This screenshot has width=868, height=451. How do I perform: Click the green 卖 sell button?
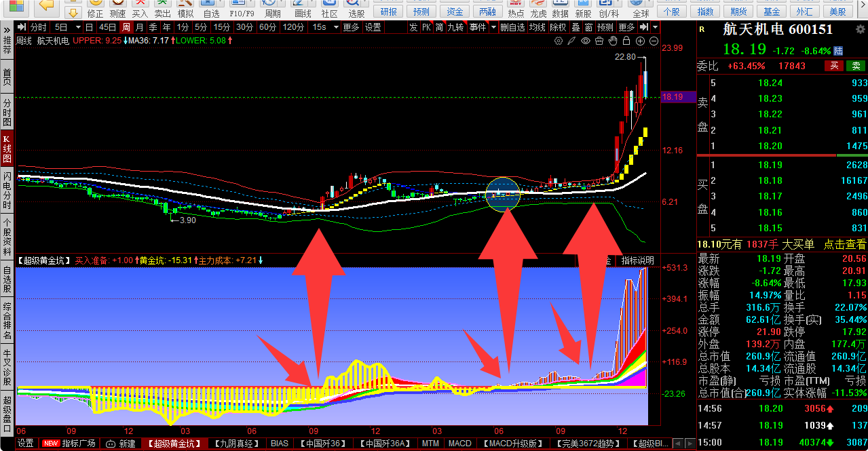[x=856, y=66]
